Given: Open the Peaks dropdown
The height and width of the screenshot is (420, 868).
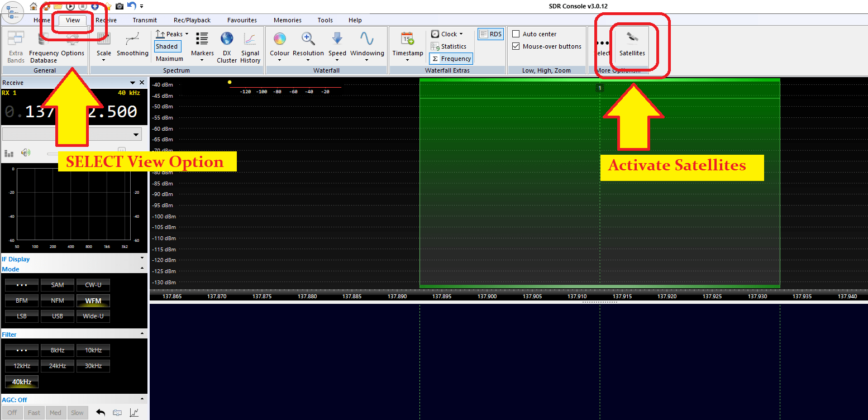Looking at the screenshot, I should [x=187, y=34].
